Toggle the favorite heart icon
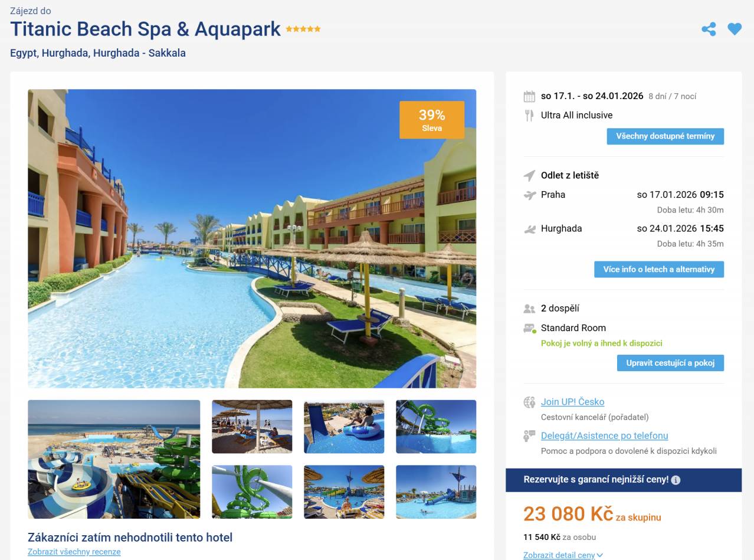 tap(735, 29)
